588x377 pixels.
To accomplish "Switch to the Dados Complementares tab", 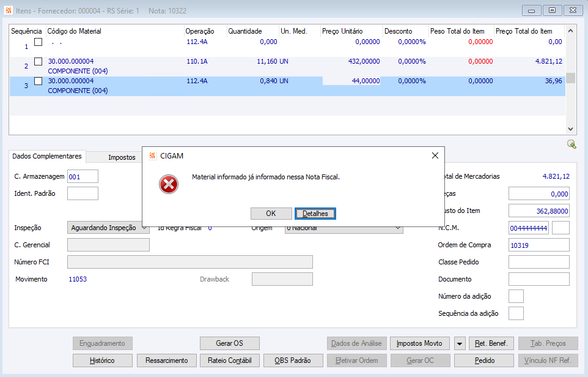I will 47,156.
